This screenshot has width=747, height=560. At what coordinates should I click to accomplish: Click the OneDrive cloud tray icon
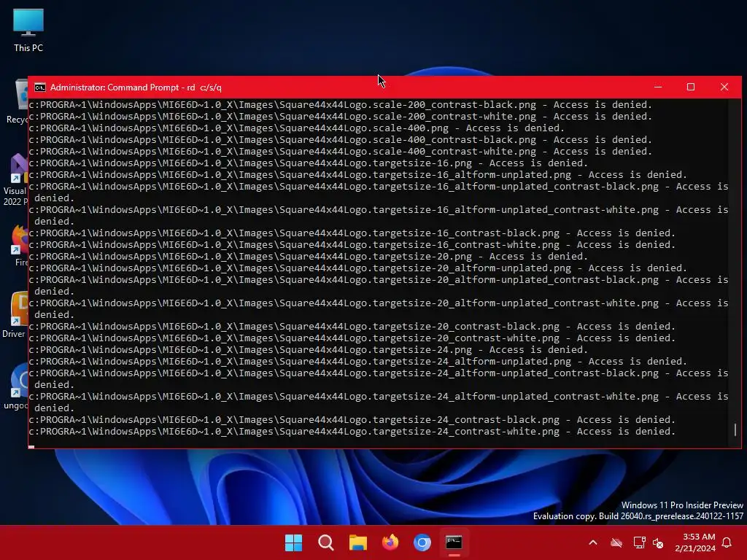pyautogui.click(x=616, y=542)
